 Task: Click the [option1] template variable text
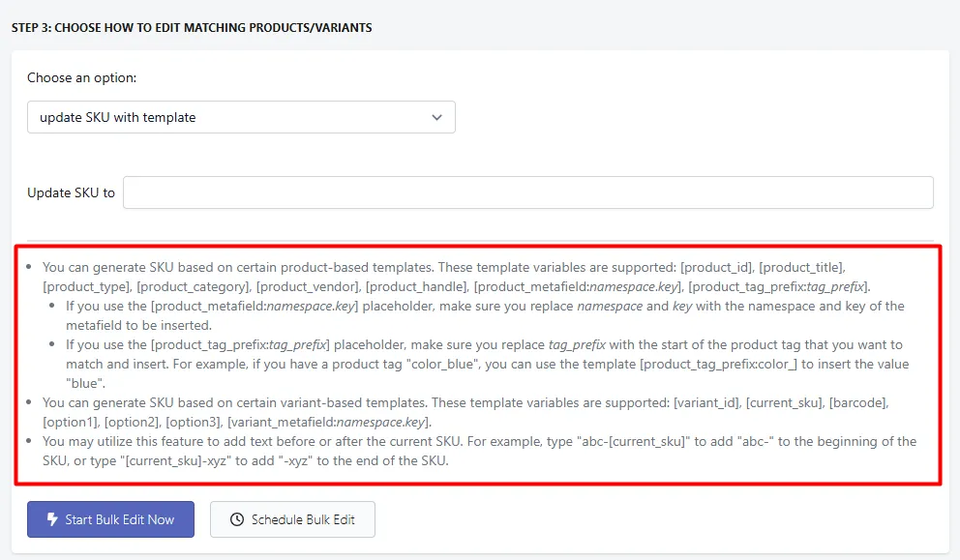pos(70,422)
